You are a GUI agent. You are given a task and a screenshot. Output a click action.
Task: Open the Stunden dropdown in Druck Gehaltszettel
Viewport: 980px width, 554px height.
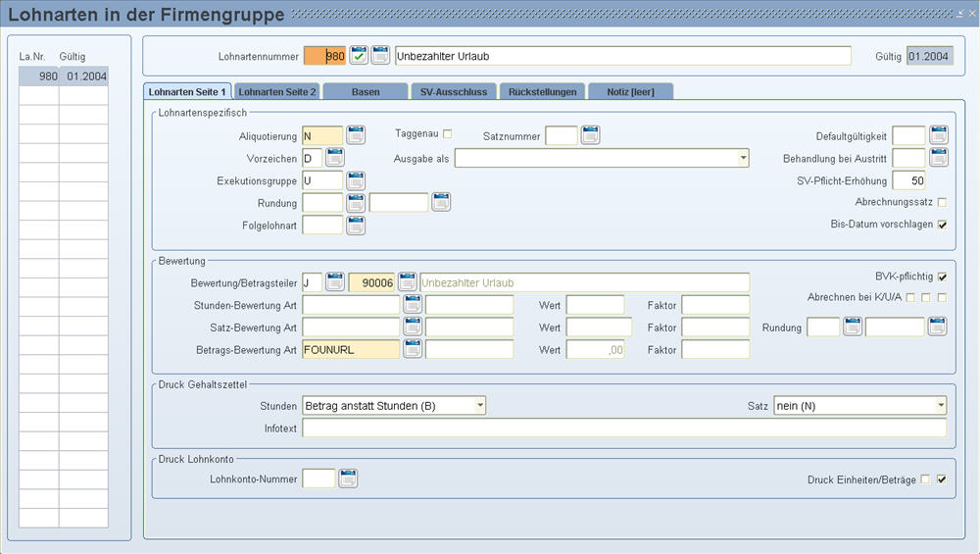click(x=479, y=405)
